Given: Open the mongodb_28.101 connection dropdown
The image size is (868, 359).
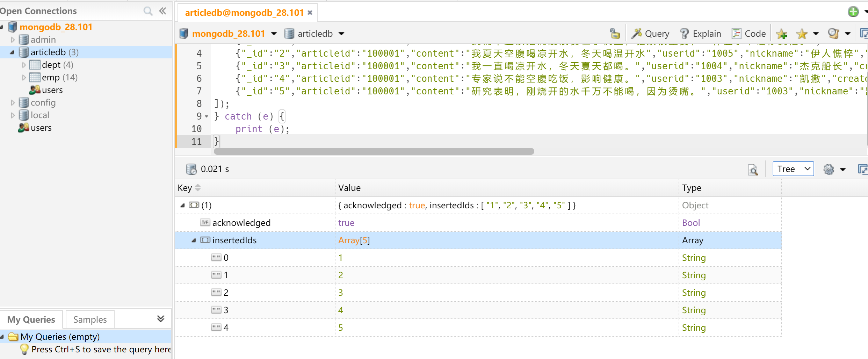Looking at the screenshot, I should pyautogui.click(x=274, y=34).
